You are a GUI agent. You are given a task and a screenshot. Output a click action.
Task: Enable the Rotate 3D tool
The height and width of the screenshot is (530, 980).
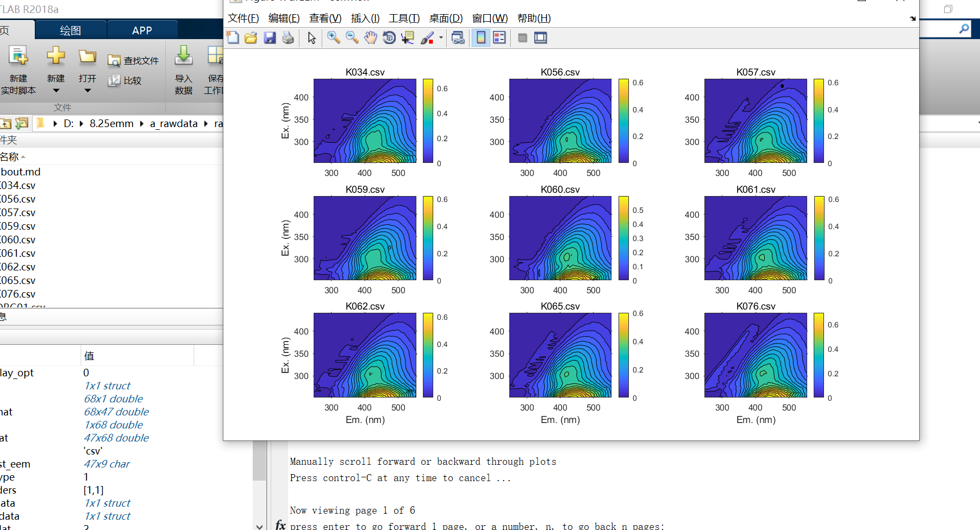389,37
